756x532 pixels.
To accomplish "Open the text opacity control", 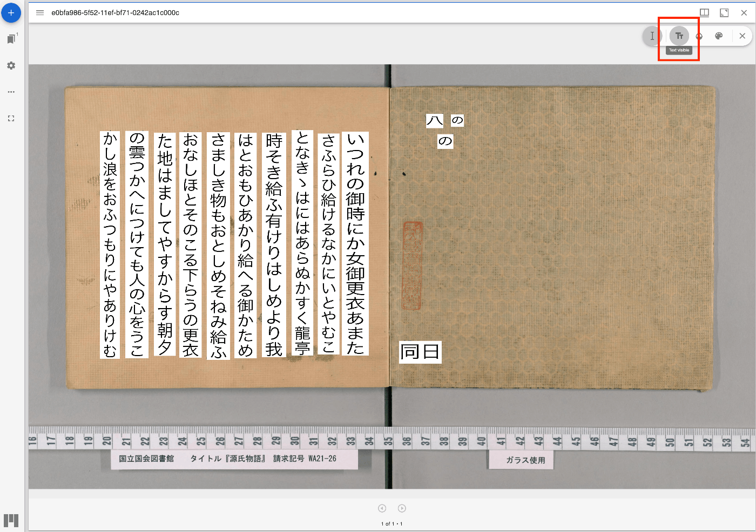I will click(699, 36).
